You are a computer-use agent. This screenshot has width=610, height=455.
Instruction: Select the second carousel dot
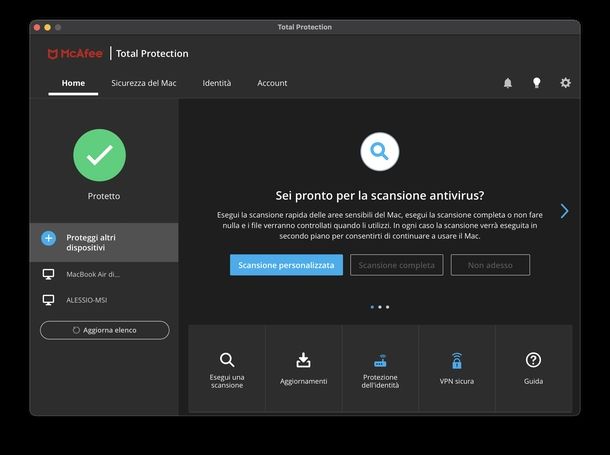(x=380, y=307)
